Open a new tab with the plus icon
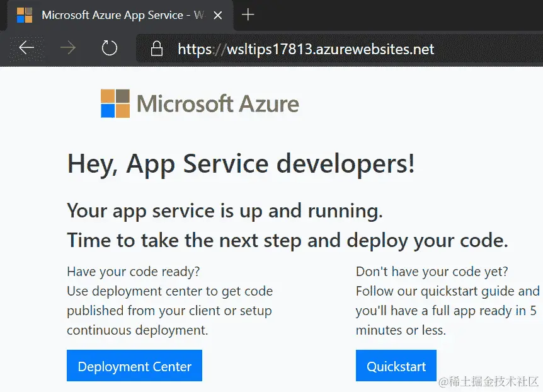 (248, 15)
